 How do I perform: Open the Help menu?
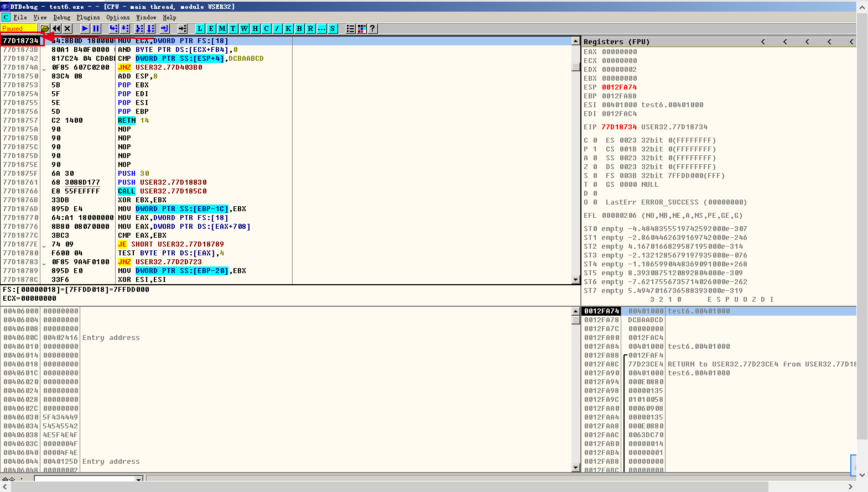click(169, 17)
